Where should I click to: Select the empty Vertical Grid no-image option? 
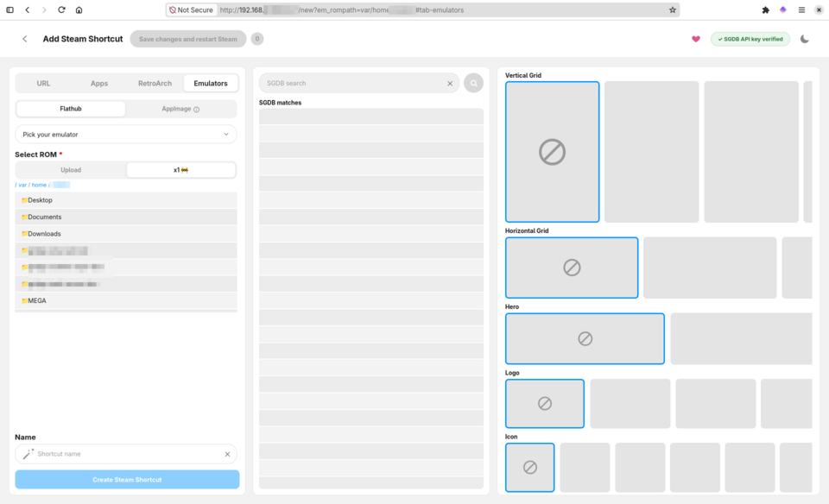point(552,152)
